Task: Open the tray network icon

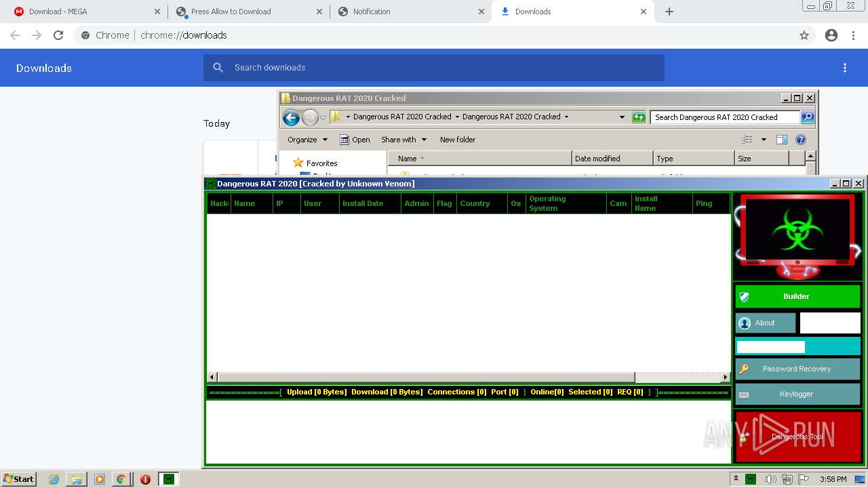Action: click(x=787, y=479)
